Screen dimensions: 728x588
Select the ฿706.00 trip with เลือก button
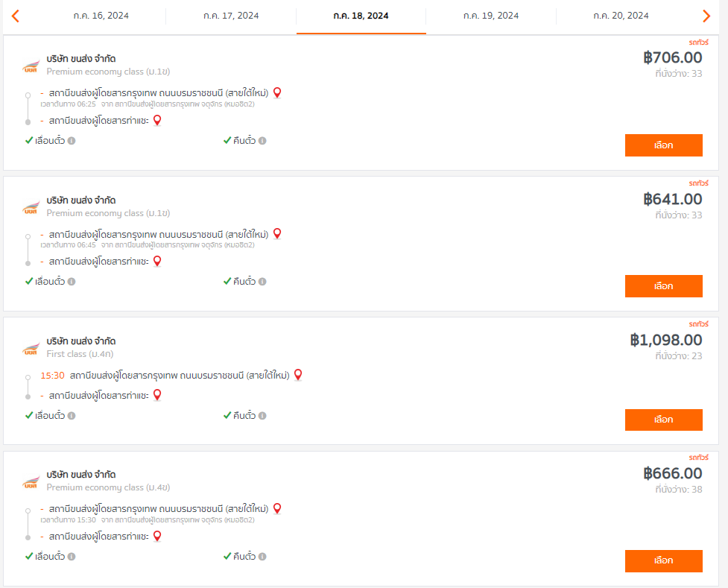point(663,145)
